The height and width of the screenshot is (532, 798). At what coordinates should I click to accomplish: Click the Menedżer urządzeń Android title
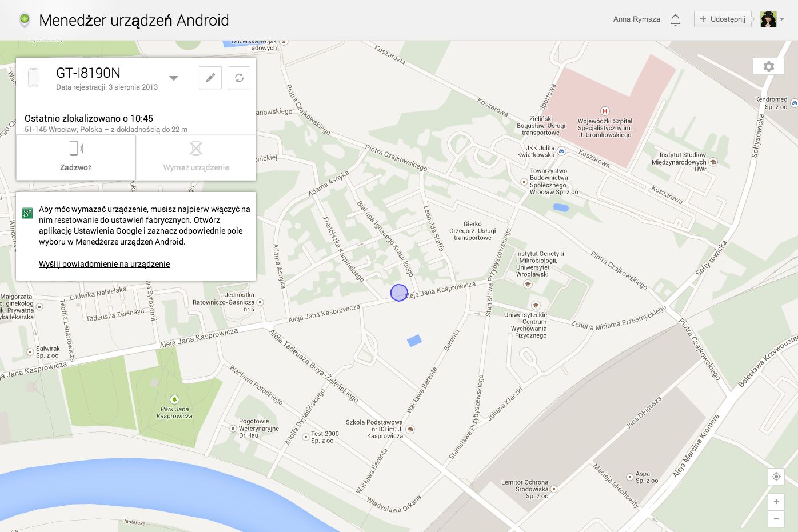tap(134, 21)
